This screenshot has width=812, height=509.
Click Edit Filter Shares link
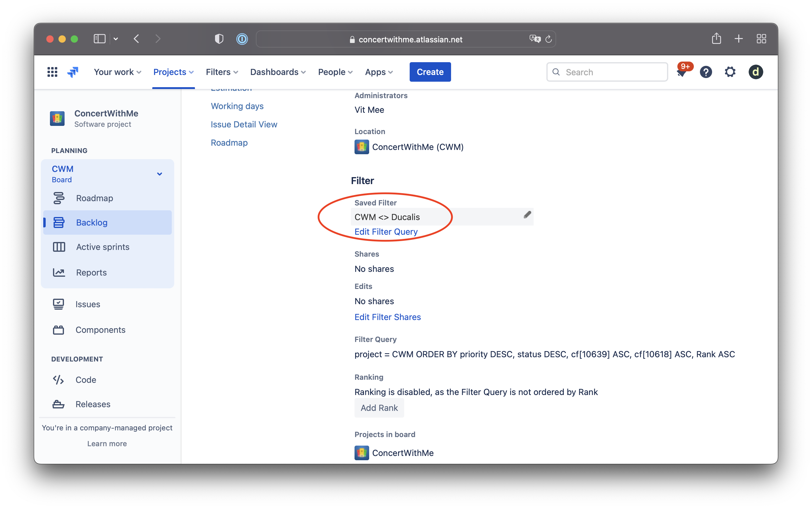388,317
